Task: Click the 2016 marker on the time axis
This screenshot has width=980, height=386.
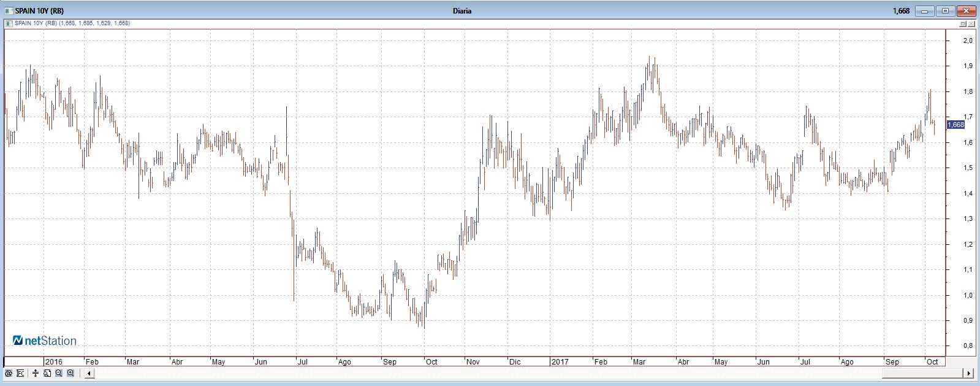Action: (x=54, y=361)
